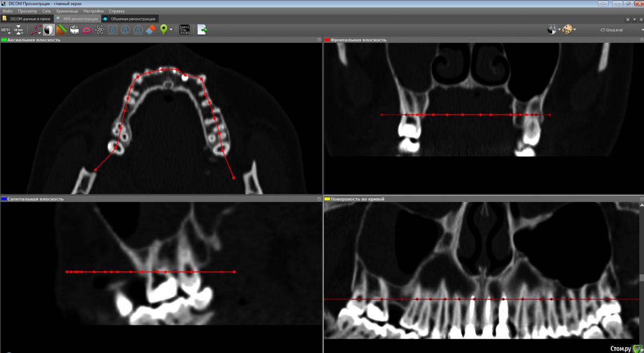Select the red curve points drawing tool
The image size is (644, 353).
pos(36,30)
